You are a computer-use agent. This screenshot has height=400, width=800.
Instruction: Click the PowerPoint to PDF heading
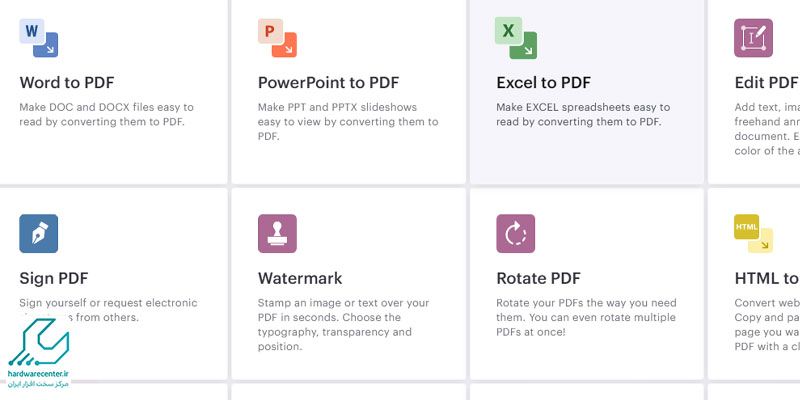tap(329, 83)
